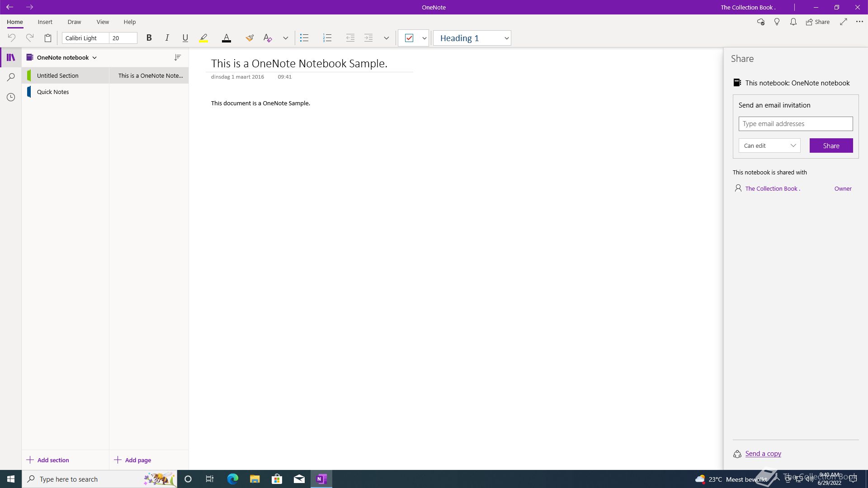The height and width of the screenshot is (488, 868).
Task: Open the search pane icon
Action: point(11,77)
